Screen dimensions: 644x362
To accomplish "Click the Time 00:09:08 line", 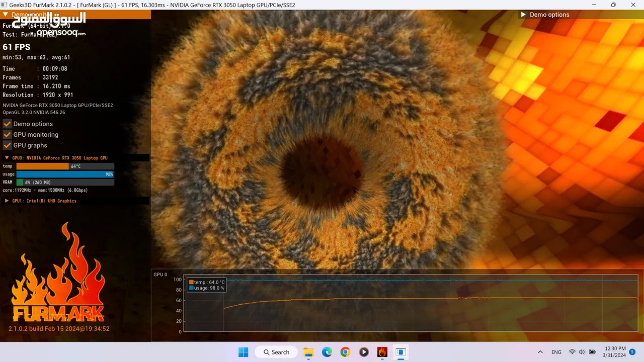I will coord(35,68).
